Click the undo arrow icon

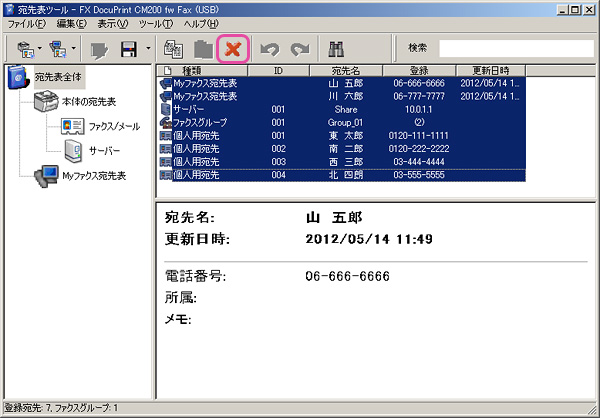(x=269, y=48)
